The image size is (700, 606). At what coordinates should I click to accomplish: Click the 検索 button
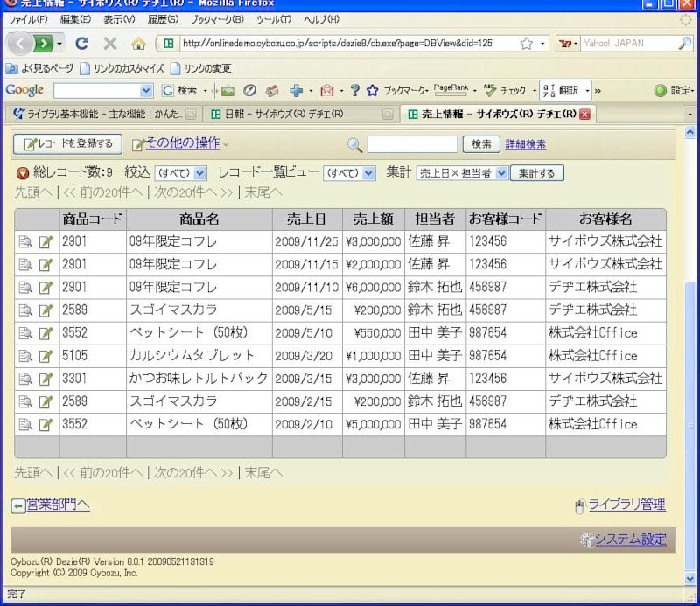point(481,144)
